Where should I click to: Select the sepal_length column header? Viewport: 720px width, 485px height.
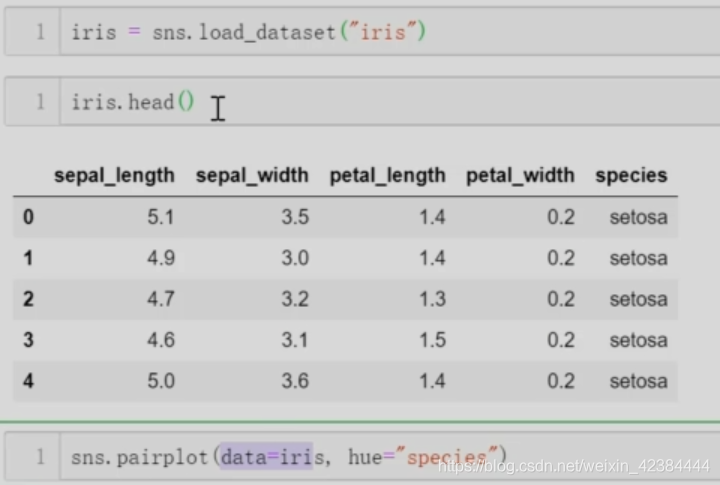tap(114, 176)
